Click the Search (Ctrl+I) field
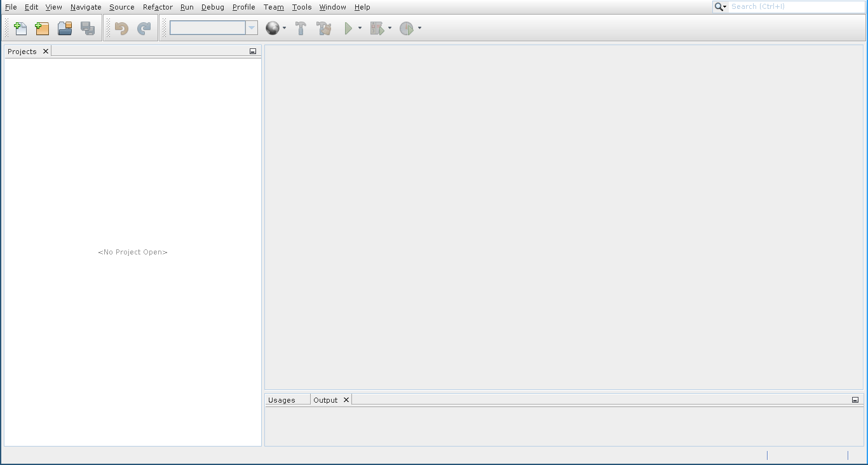This screenshot has width=868, height=465. coord(796,6)
